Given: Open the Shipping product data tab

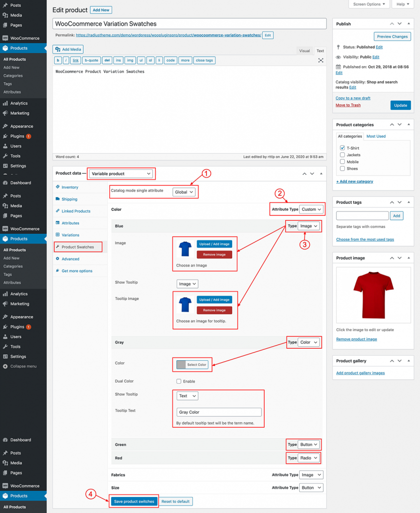Looking at the screenshot, I should (x=69, y=199).
